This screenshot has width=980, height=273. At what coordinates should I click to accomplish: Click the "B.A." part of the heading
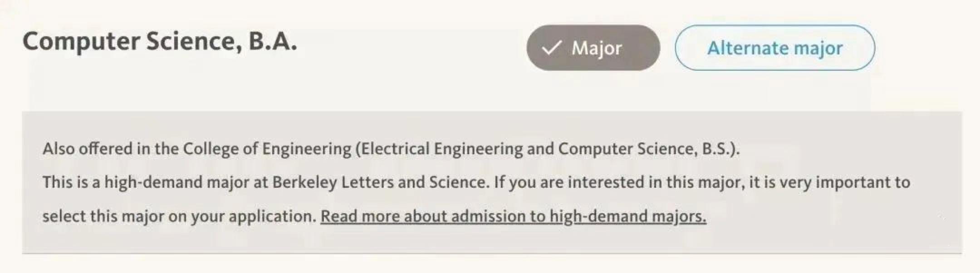(273, 41)
